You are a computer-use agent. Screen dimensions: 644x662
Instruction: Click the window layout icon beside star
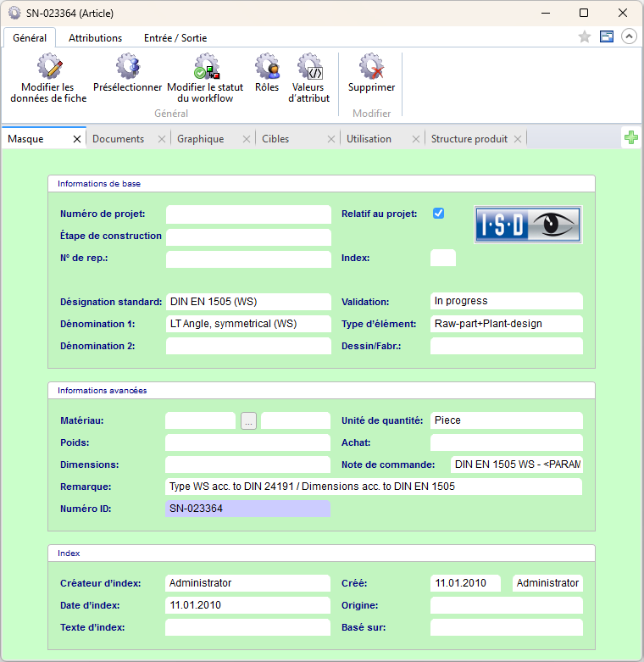[x=607, y=36]
